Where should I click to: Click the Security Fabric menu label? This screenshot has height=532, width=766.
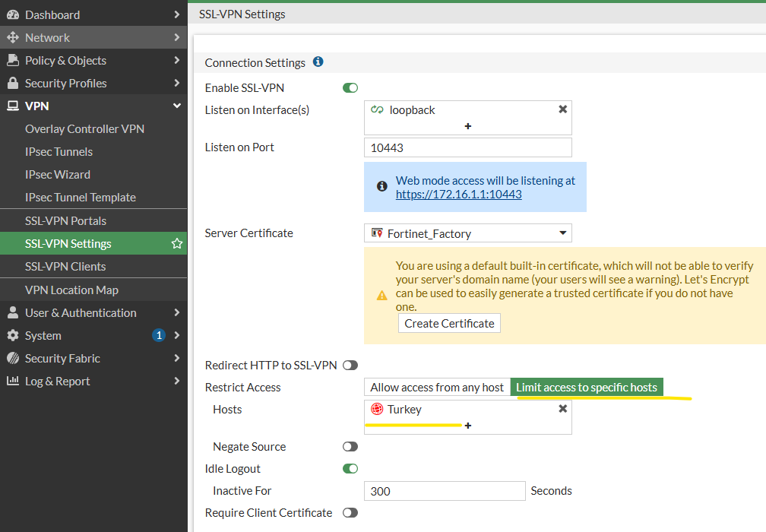pyautogui.click(x=62, y=359)
